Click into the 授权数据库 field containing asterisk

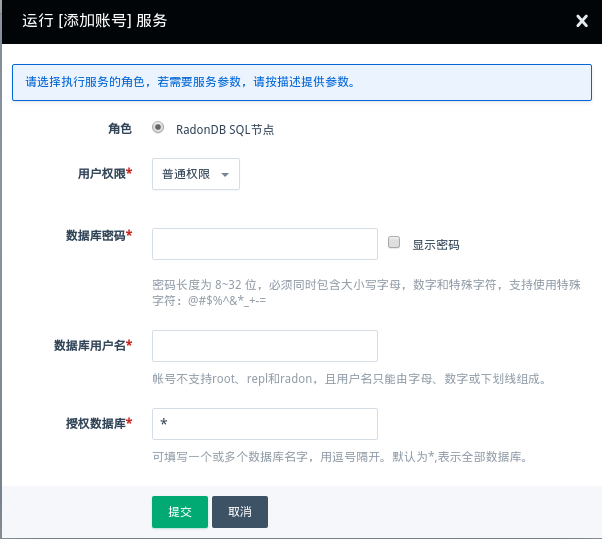pyautogui.click(x=264, y=424)
